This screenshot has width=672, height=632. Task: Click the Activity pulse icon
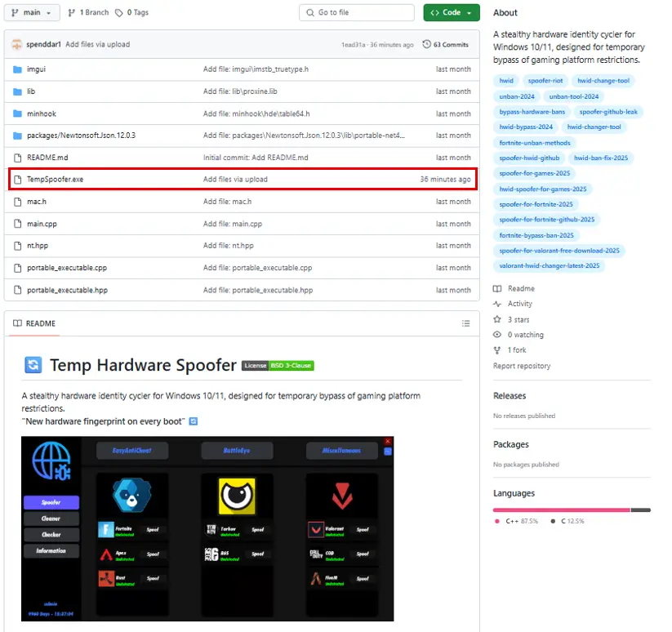click(497, 304)
